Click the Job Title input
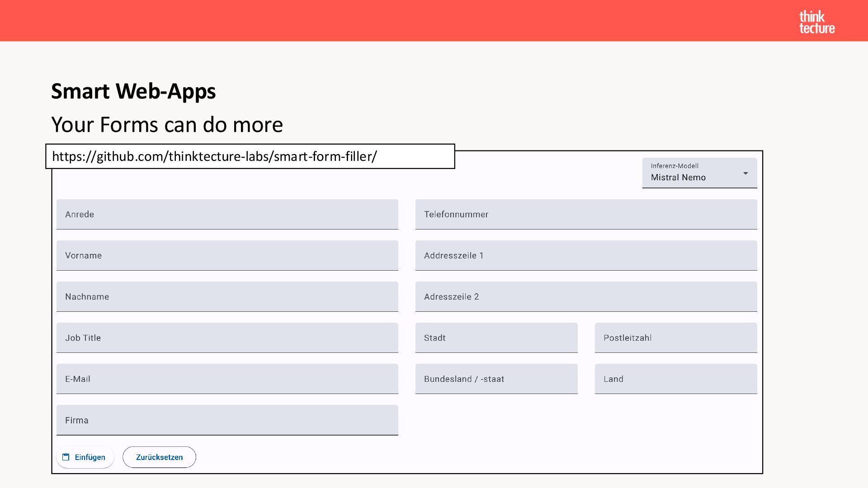The image size is (868, 488). point(227,338)
